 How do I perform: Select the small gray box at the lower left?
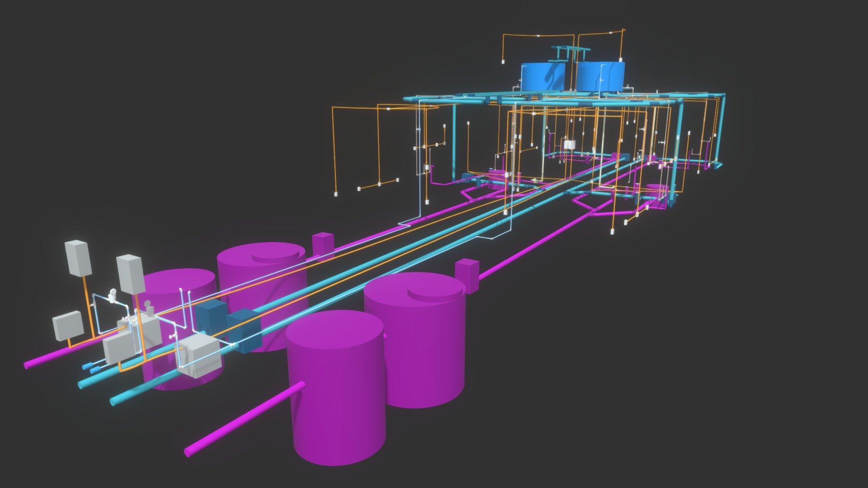[68, 325]
